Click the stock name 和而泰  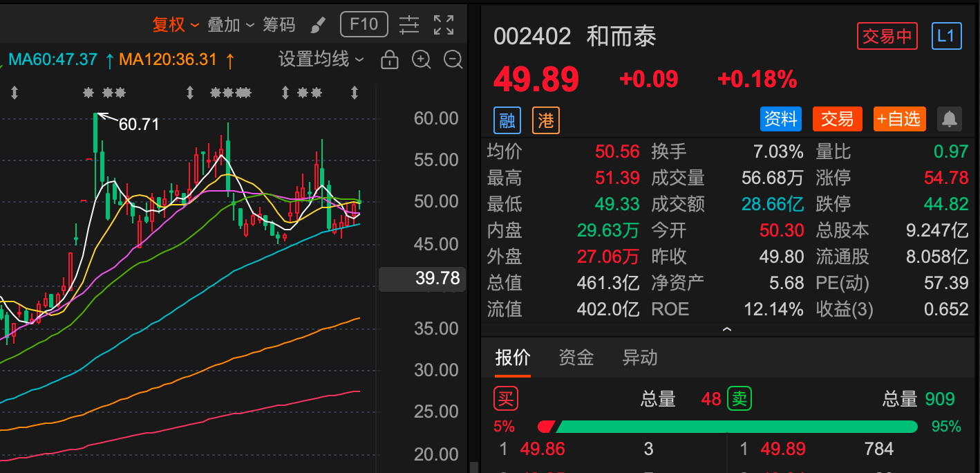click(621, 36)
